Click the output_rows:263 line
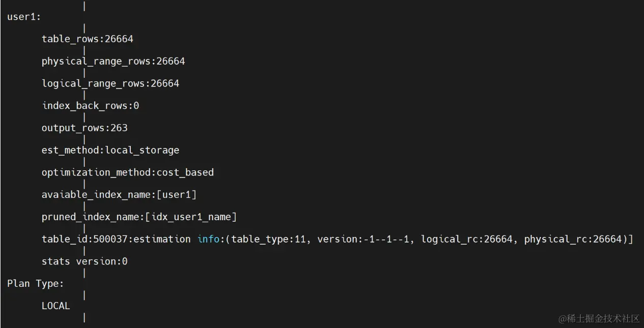644x328 pixels. point(85,128)
